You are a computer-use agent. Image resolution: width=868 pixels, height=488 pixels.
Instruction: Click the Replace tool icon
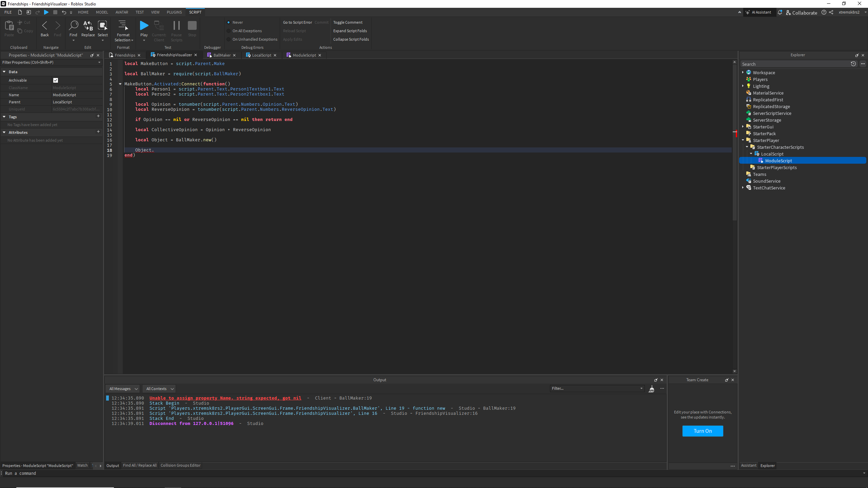tap(88, 26)
